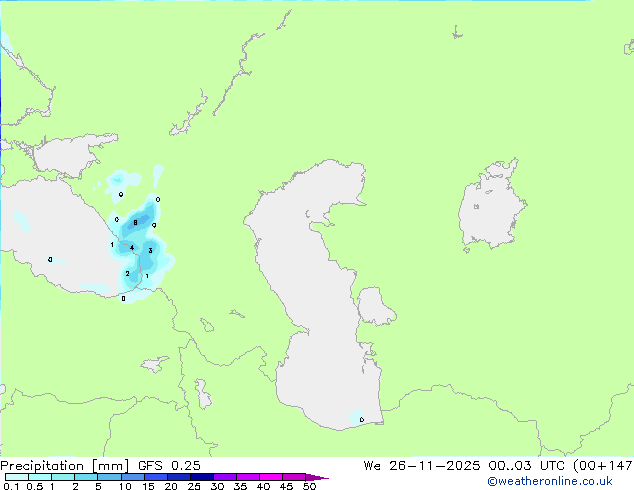Select the 5–10 mm legend color swatch
Image resolution: width=634 pixels, height=490 pixels.
(109, 477)
